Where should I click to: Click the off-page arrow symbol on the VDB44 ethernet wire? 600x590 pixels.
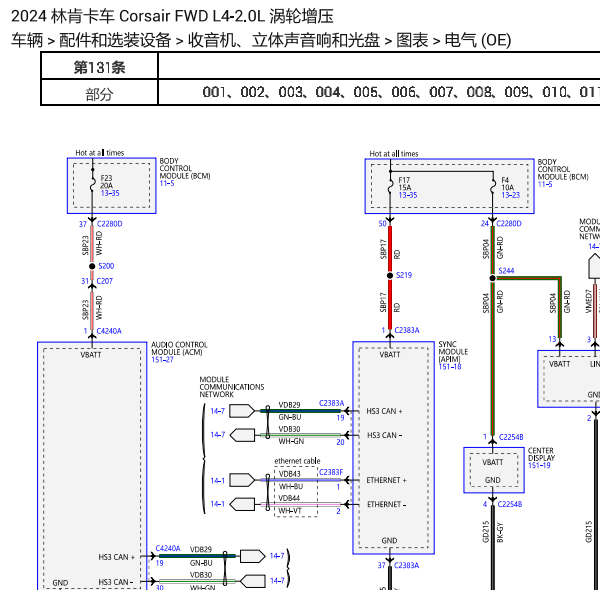(x=242, y=504)
